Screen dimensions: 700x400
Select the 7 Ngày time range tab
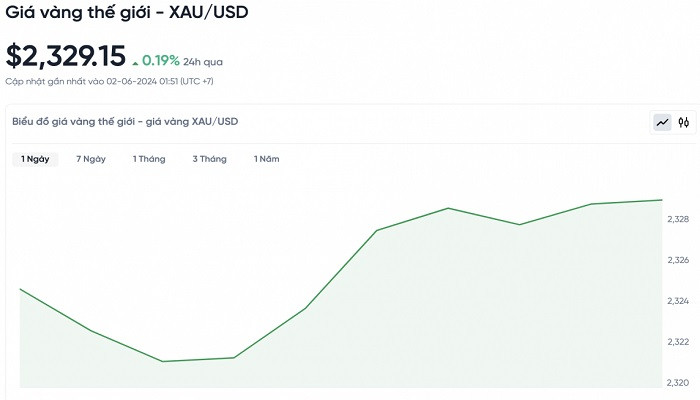91,159
